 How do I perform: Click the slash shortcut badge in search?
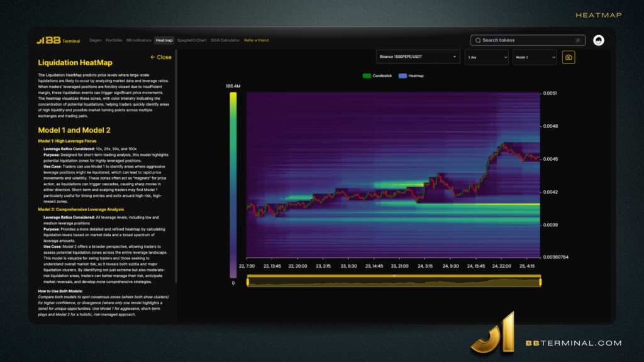[577, 40]
